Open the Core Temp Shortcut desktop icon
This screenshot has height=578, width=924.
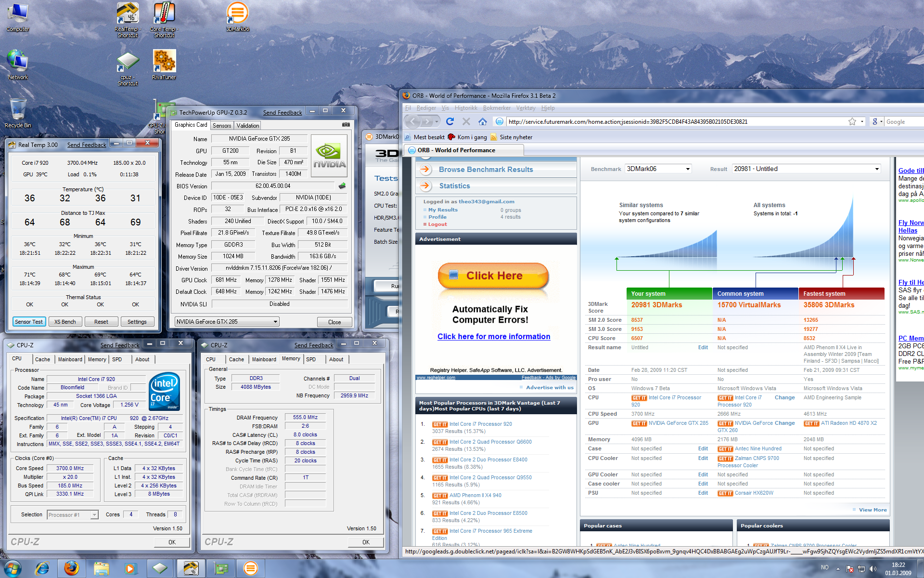[x=164, y=20]
